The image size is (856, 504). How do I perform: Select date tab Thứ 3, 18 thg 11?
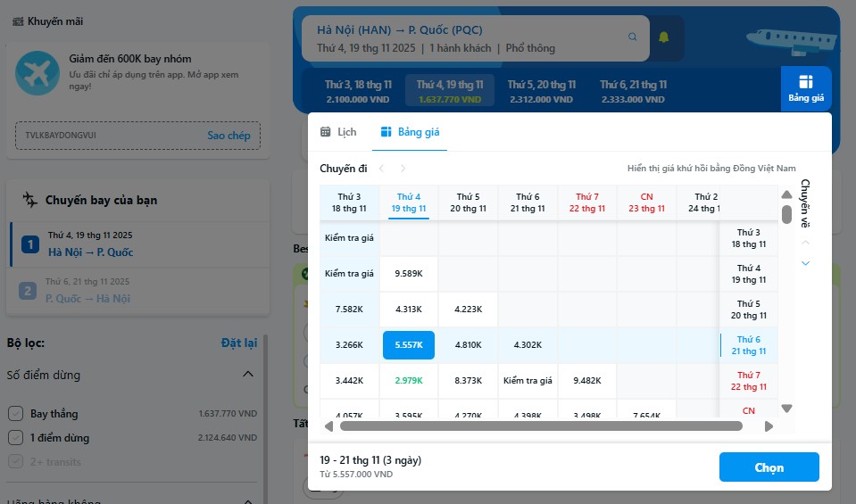[x=358, y=91]
